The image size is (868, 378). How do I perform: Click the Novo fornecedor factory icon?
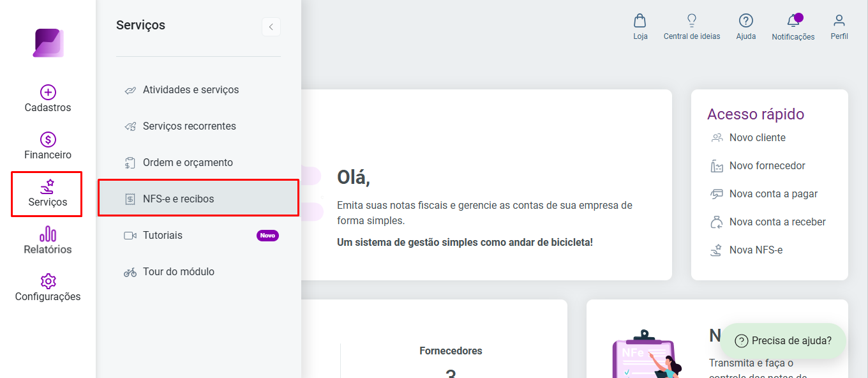(x=717, y=166)
